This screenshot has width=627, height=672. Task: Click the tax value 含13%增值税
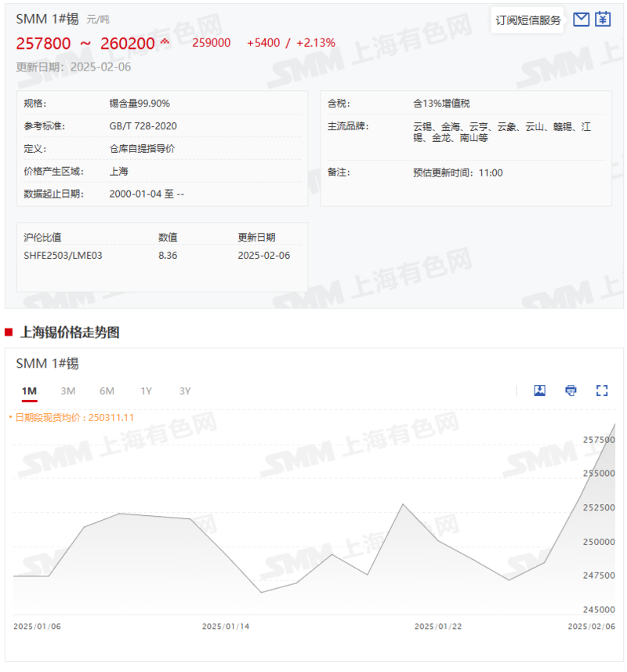[441, 104]
